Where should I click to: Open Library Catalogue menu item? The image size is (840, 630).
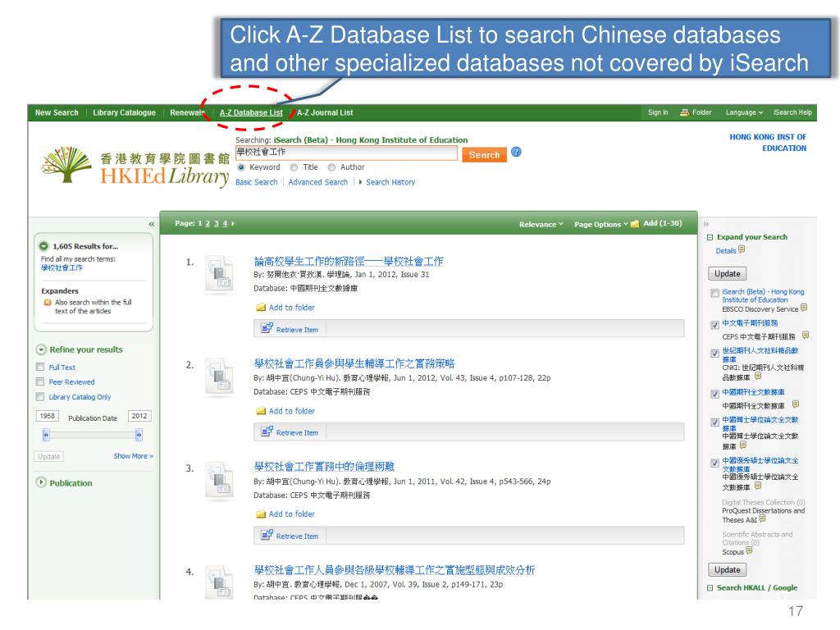coord(125,112)
